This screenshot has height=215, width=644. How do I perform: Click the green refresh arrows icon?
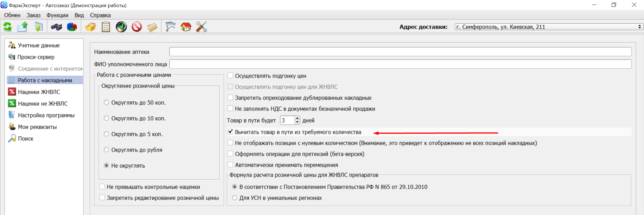(7, 27)
